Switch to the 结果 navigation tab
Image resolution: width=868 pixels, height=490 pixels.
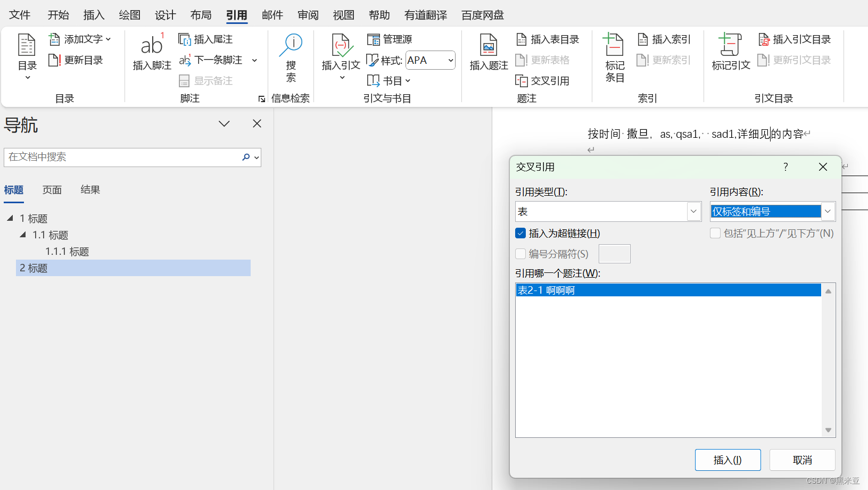click(x=90, y=190)
